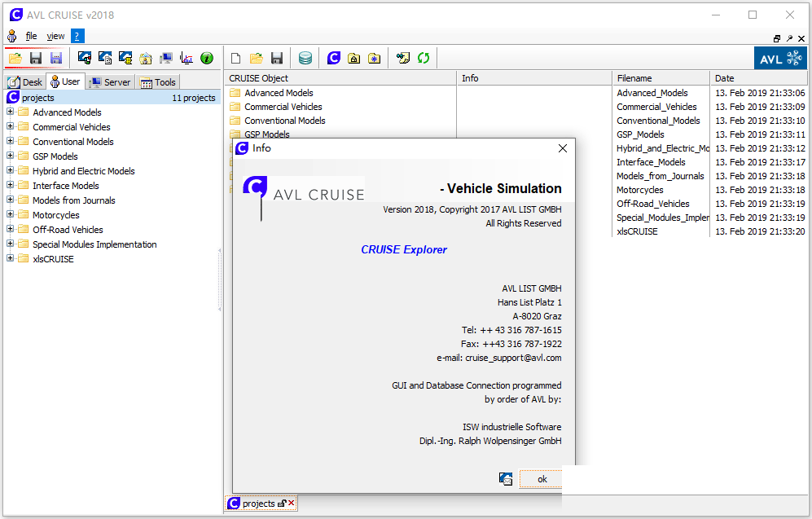Select Conventional Models in CRUISE Object list
The width and height of the screenshot is (812, 519).
tap(285, 121)
